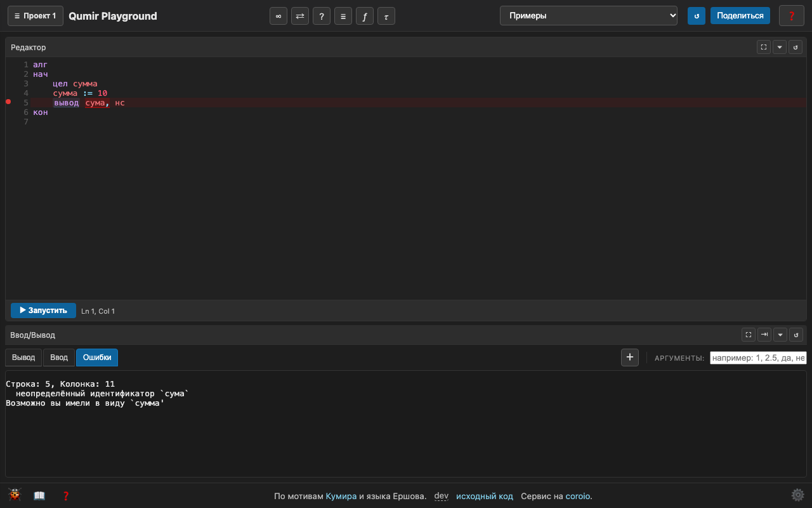Reset the Редактор panel layout
This screenshot has width=812, height=508.
tap(796, 47)
